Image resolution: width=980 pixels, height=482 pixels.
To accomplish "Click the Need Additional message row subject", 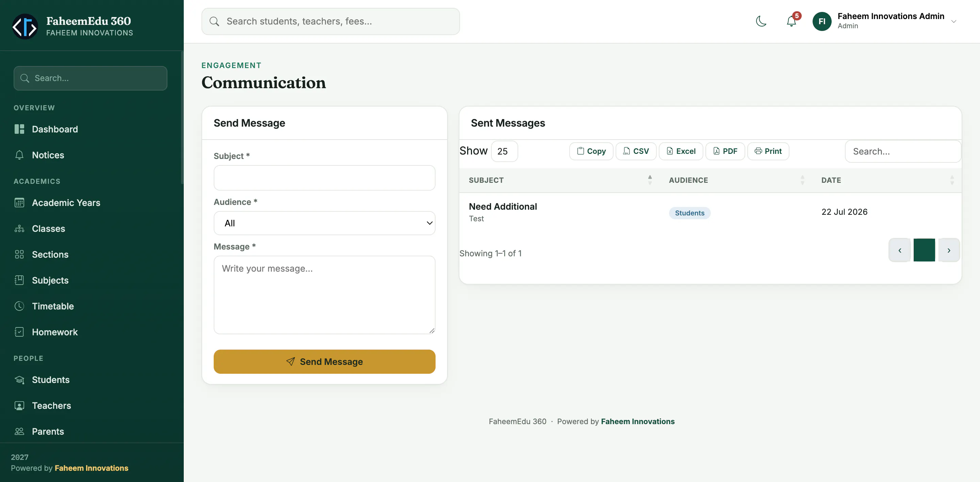I will tap(503, 206).
